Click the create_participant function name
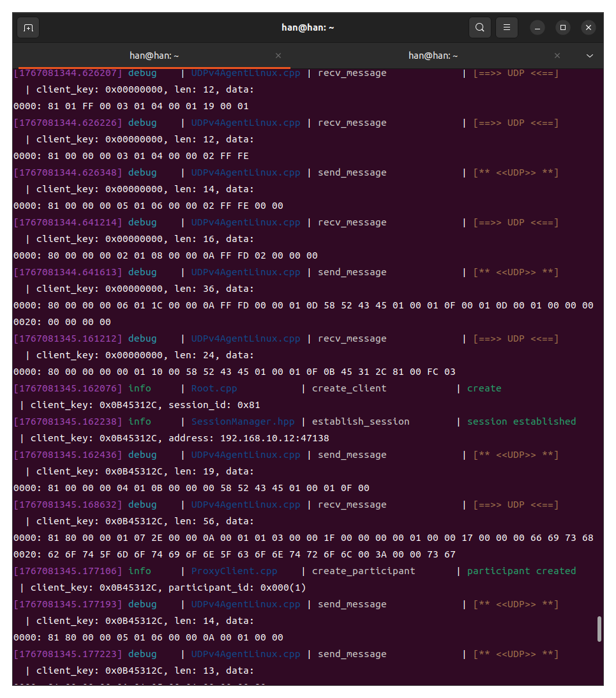This screenshot has height=698, width=616. coord(363,571)
